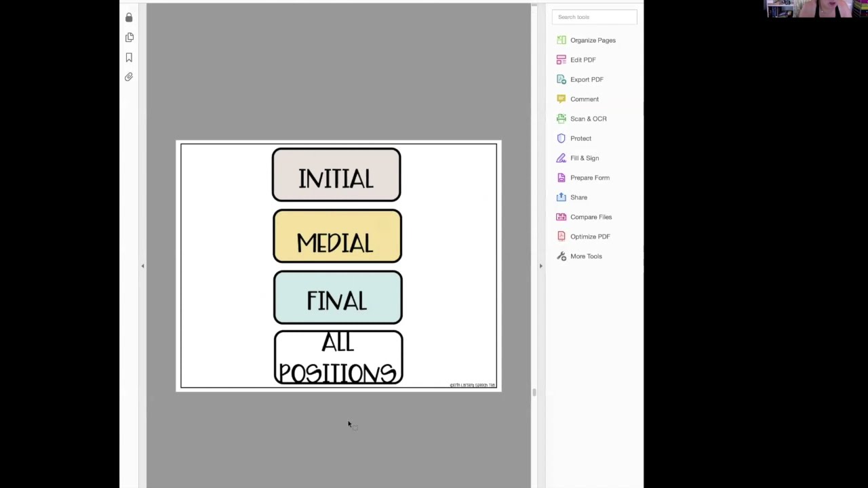Click the Organize Pages tool icon
This screenshot has height=488, width=868.
pos(561,40)
